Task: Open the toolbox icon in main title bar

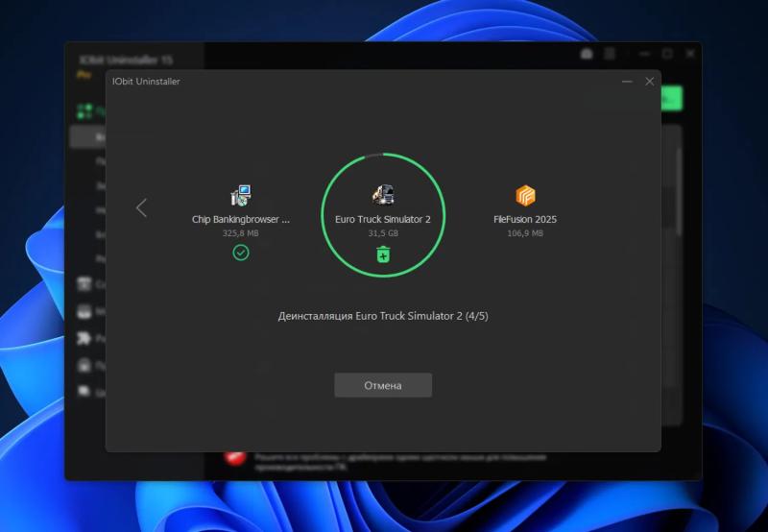Action: (x=587, y=55)
